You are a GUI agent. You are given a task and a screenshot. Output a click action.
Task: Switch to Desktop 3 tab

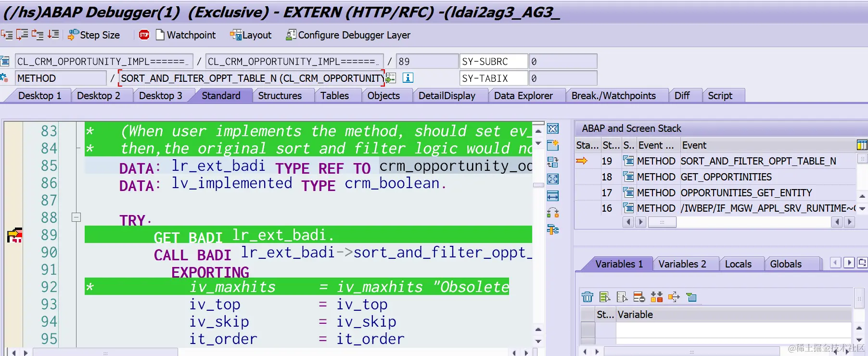coord(161,95)
